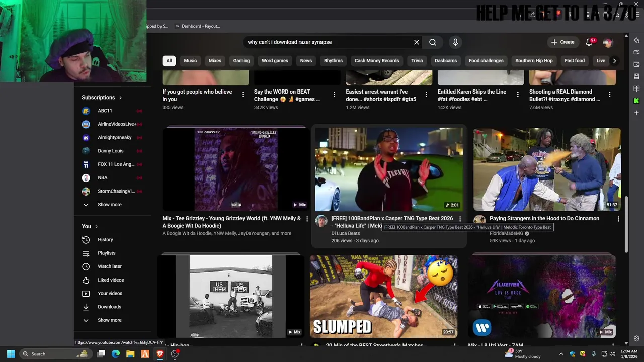Open the account avatar menu
This screenshot has height=362, width=644.
pos(608,42)
